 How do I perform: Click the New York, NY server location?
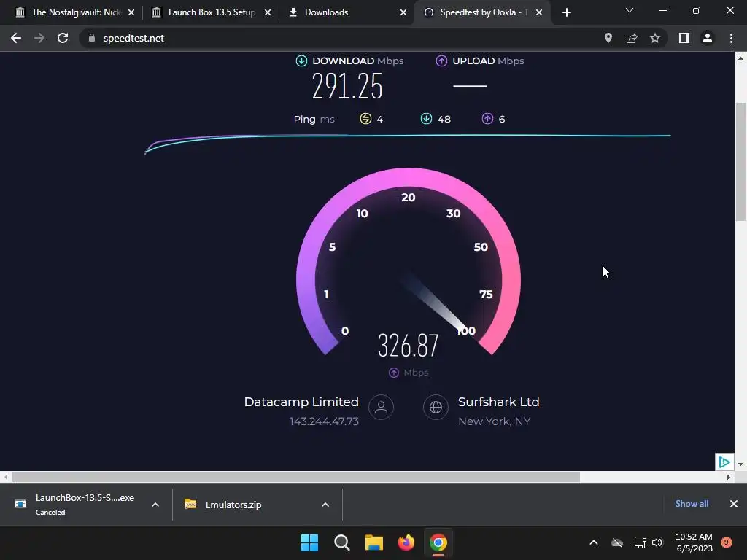pyautogui.click(x=494, y=421)
